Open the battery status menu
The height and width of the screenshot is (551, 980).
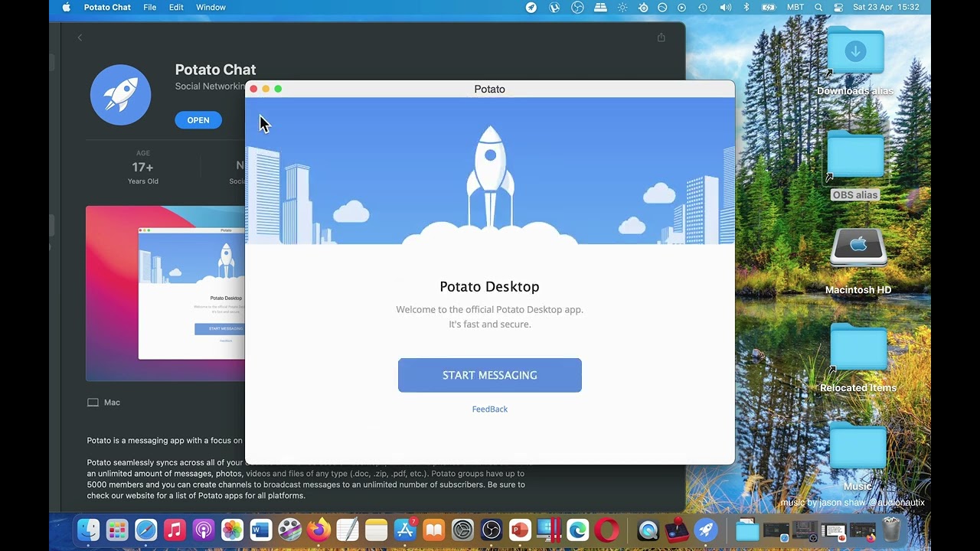769,8
